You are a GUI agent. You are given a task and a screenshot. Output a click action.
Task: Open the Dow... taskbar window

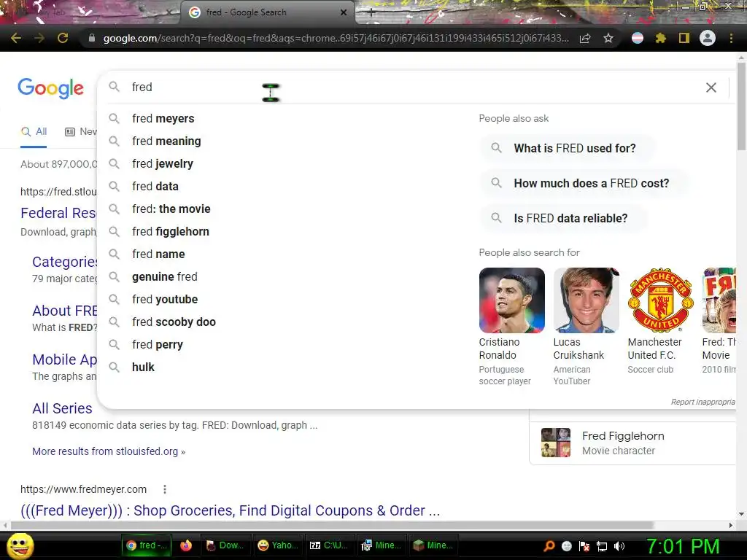click(x=226, y=545)
